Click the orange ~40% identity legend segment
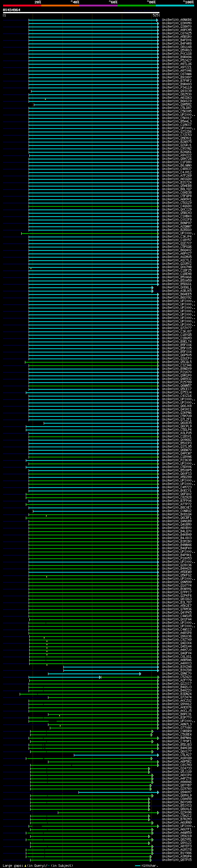Image resolution: width=197 pixels, height=868 pixels. (60, 6)
